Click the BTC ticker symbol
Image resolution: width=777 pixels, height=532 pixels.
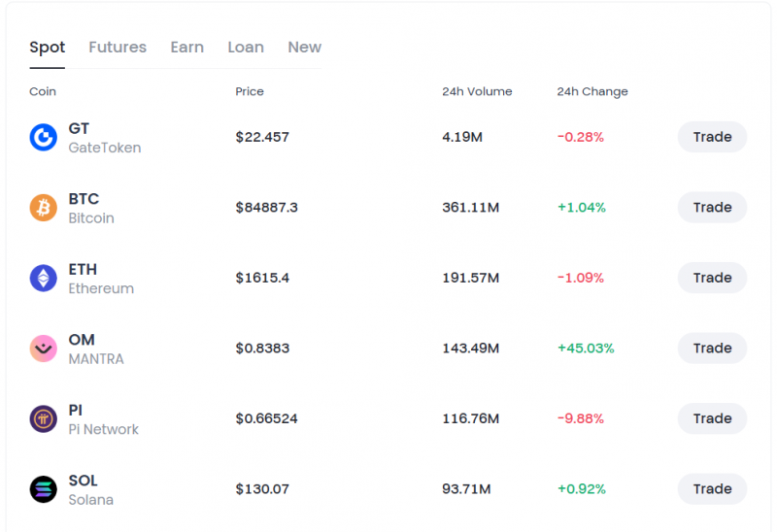(x=84, y=199)
